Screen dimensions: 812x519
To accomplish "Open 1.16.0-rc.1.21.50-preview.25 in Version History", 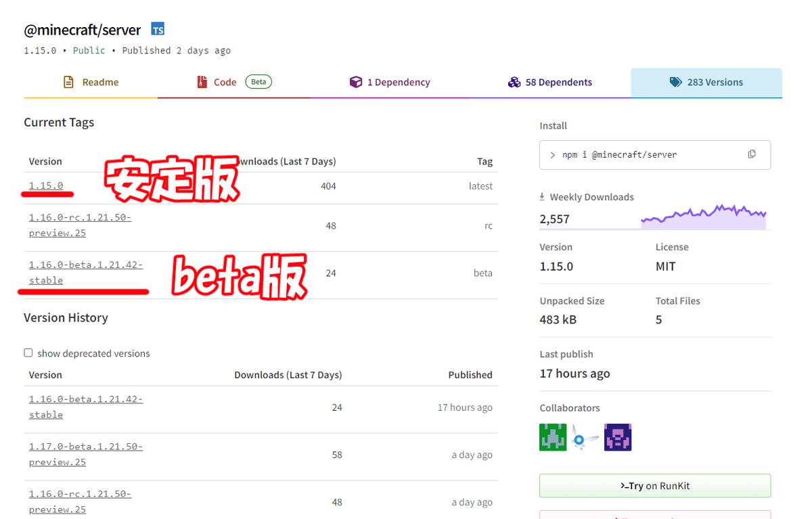I will coord(80,502).
